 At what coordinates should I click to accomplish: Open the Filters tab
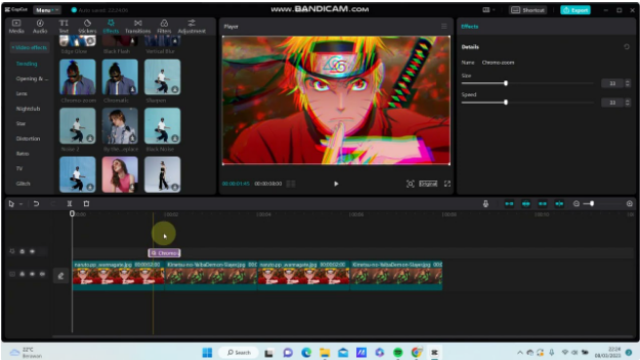164,26
